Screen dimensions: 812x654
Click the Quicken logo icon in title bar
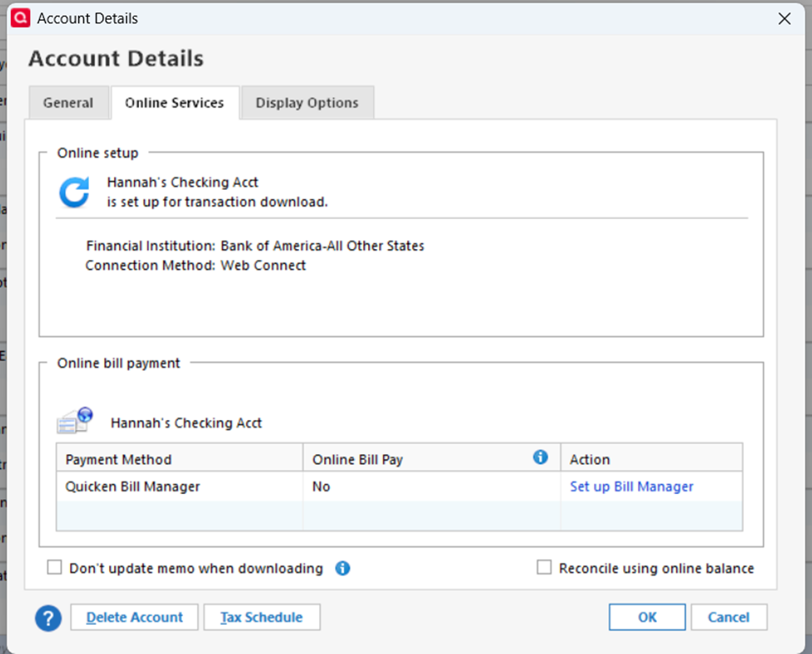tap(20, 18)
